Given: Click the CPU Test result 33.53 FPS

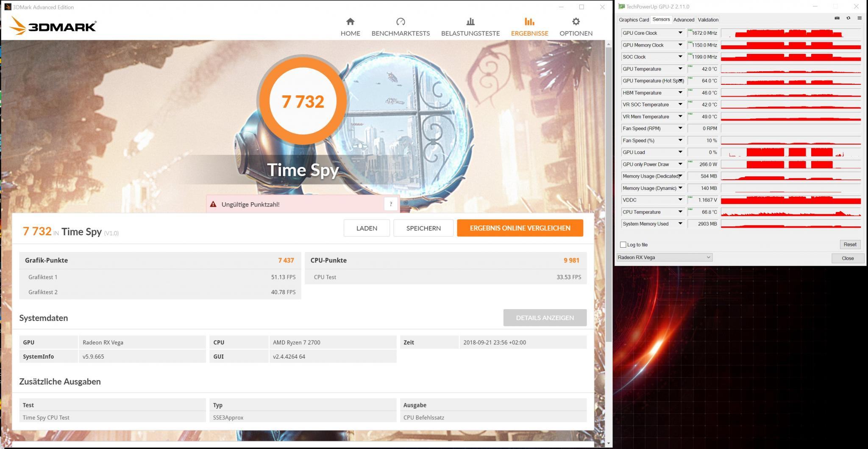Looking at the screenshot, I should tap(569, 277).
